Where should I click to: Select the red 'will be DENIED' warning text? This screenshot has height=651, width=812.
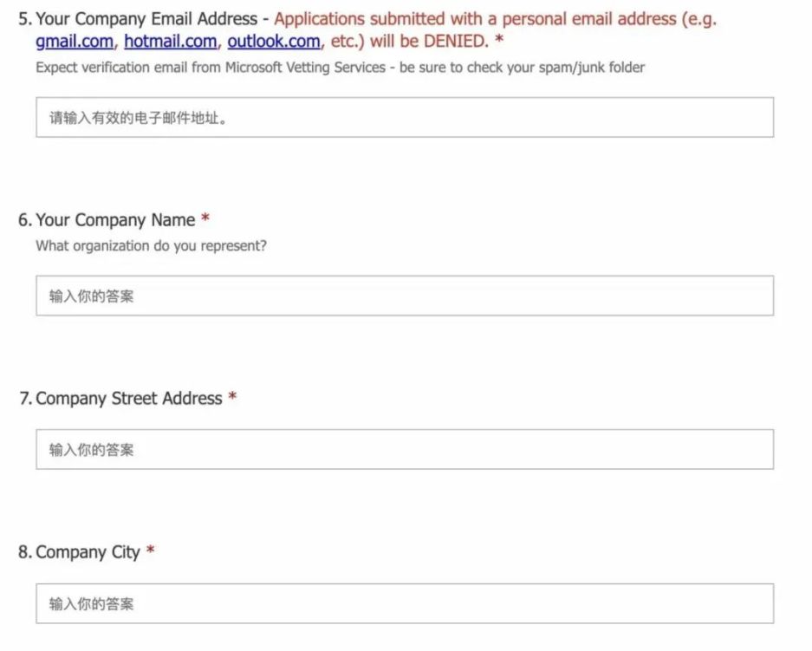tap(429, 42)
